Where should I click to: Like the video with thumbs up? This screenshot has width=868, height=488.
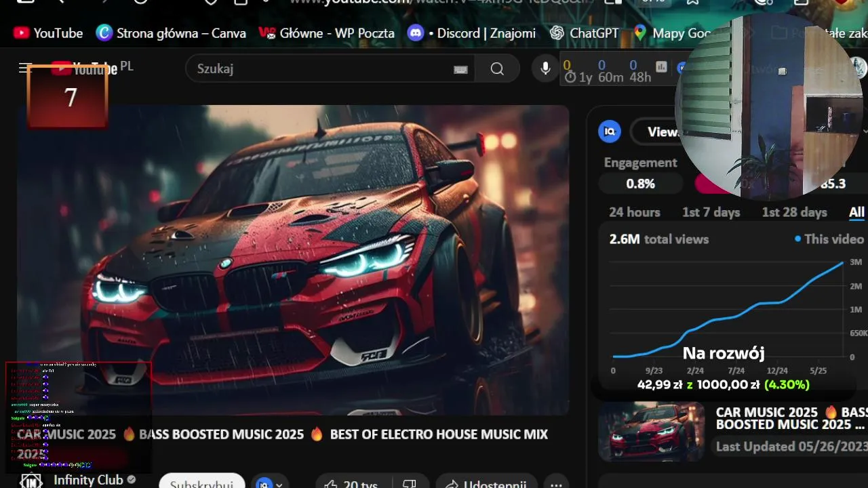351,483
